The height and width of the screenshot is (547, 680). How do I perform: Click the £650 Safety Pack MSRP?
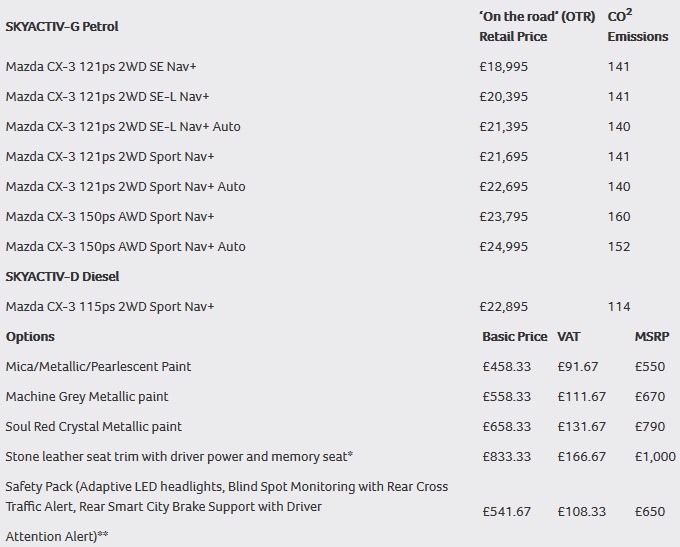tap(650, 512)
